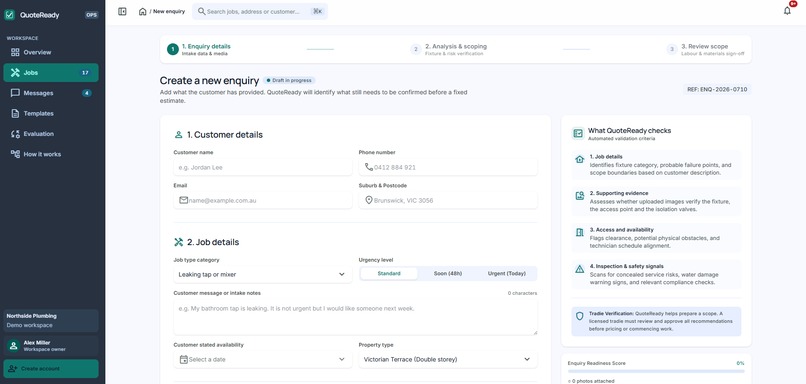Open the Customer stated availability date dropdown
This screenshot has height=384, width=806.
point(263,359)
